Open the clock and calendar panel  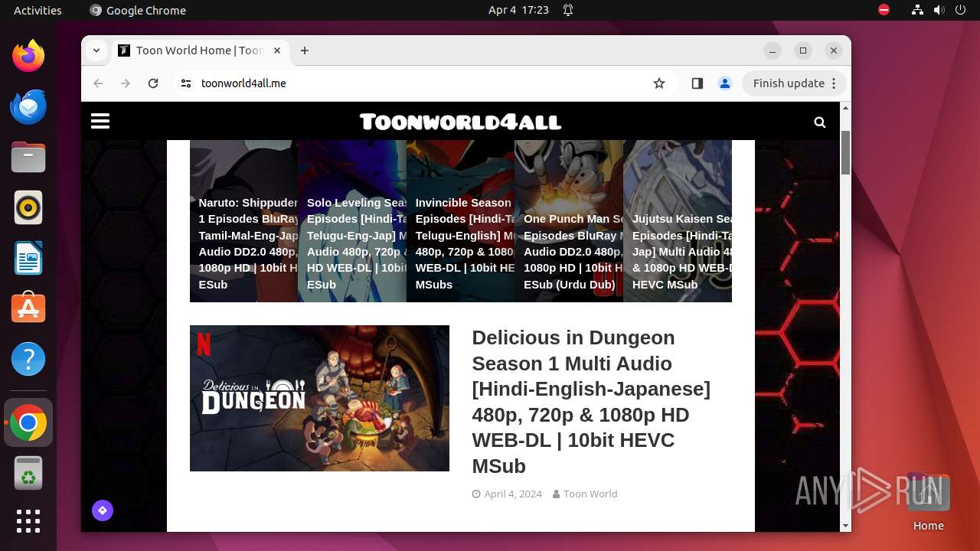[518, 10]
